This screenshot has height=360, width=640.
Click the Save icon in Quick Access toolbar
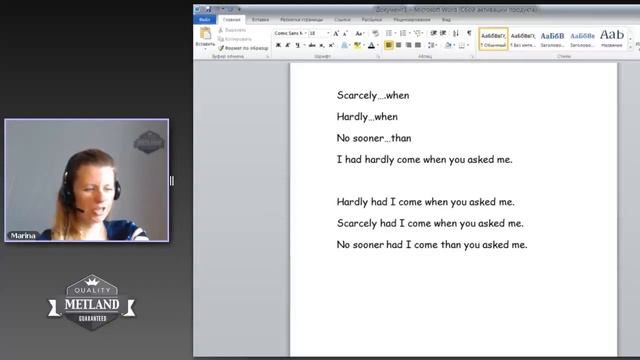click(208, 9)
